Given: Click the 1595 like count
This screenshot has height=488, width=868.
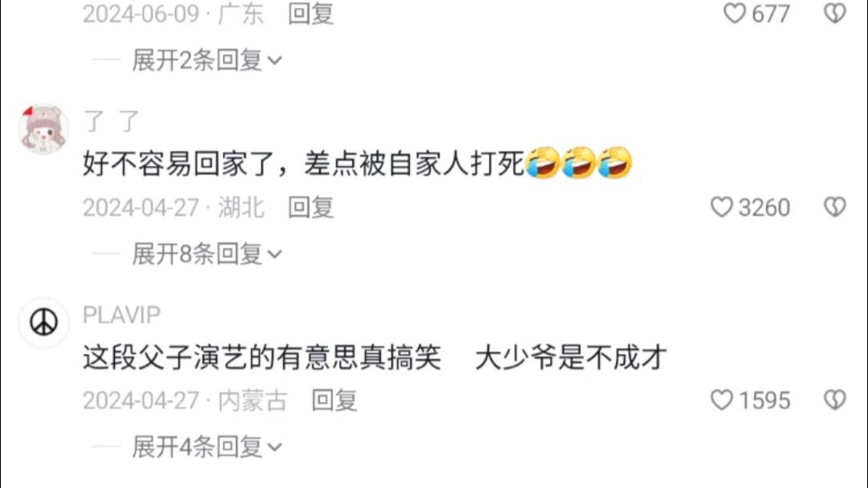Looking at the screenshot, I should pos(764,400).
